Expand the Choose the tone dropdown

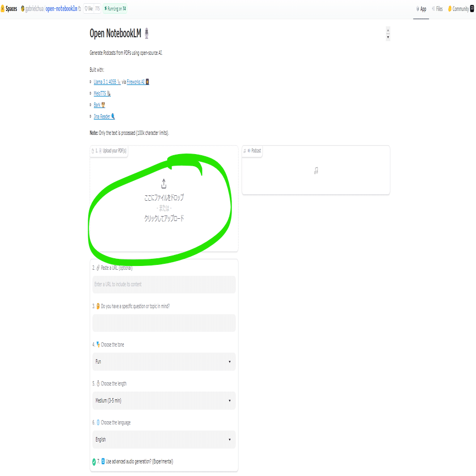coord(164,361)
